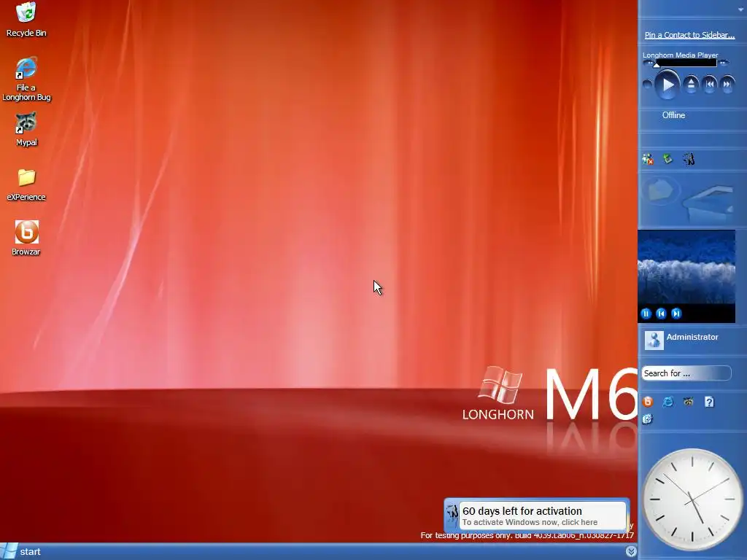This screenshot has width=747, height=560.
Task: Click the Administrator user picture
Action: coord(654,341)
